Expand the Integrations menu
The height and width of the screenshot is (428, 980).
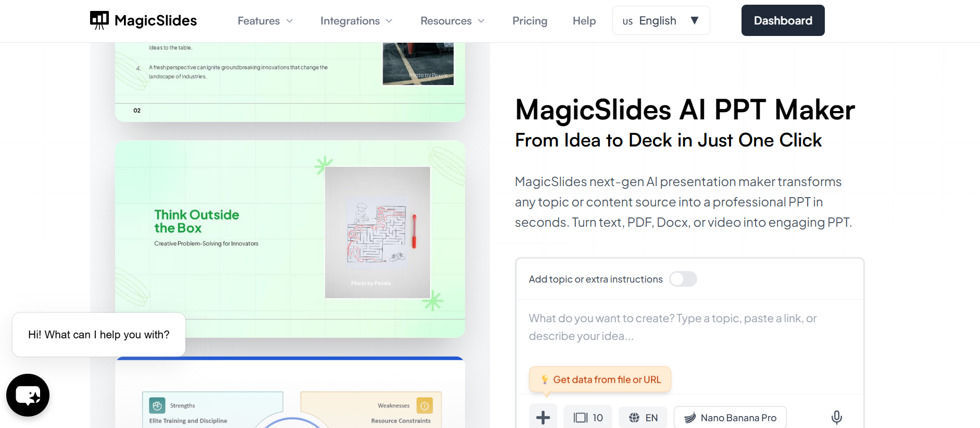(x=357, y=21)
